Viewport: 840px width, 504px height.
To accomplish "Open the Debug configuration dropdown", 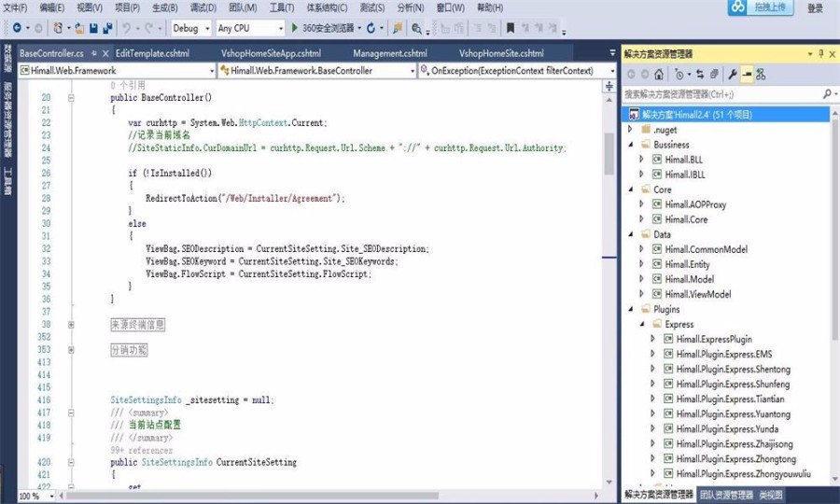I will (x=191, y=29).
